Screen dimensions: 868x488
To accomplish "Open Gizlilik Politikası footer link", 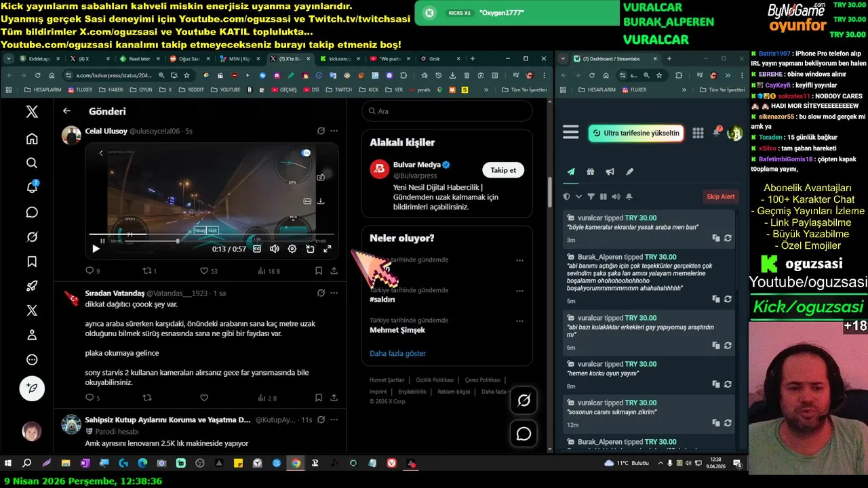I will [435, 380].
